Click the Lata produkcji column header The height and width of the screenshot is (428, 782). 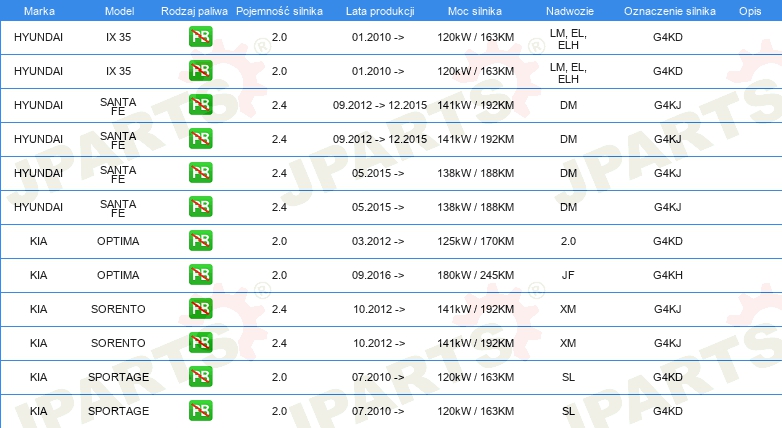point(380,11)
